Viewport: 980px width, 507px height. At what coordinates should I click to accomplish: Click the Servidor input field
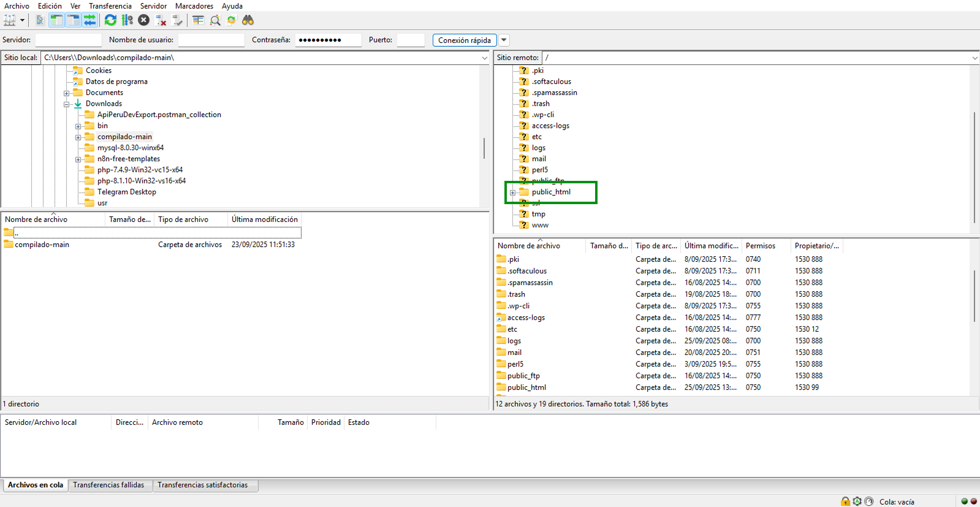(68, 40)
